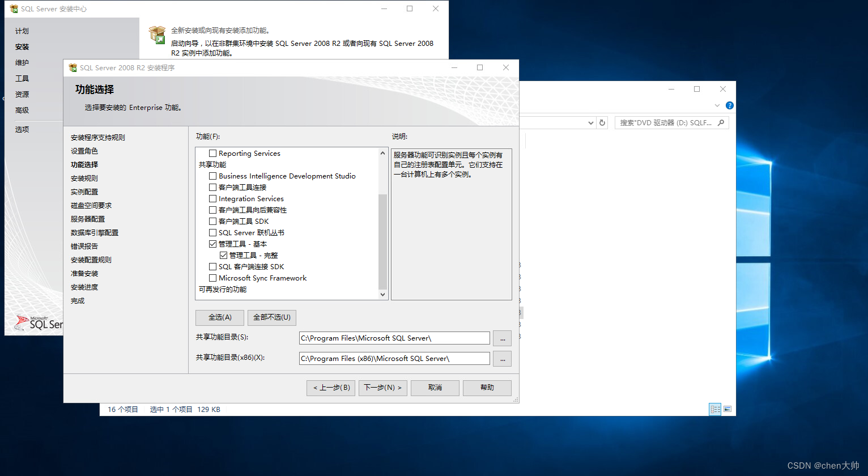Click the feature list scrollbar thumb

(382, 241)
